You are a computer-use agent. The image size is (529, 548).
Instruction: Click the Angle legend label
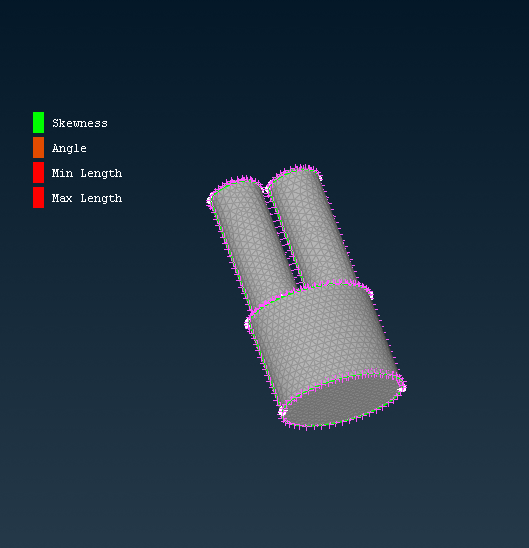(69, 148)
